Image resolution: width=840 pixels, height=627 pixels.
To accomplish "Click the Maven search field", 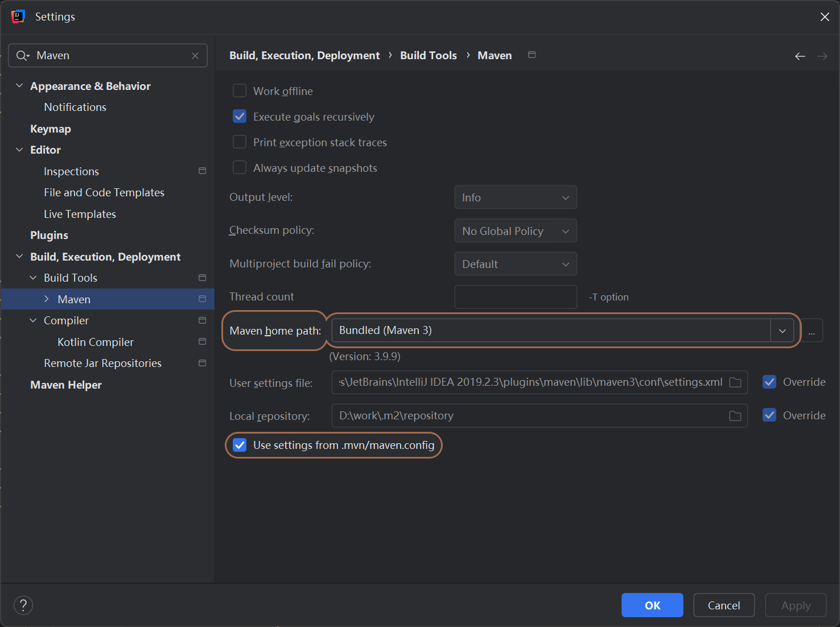I will [108, 56].
